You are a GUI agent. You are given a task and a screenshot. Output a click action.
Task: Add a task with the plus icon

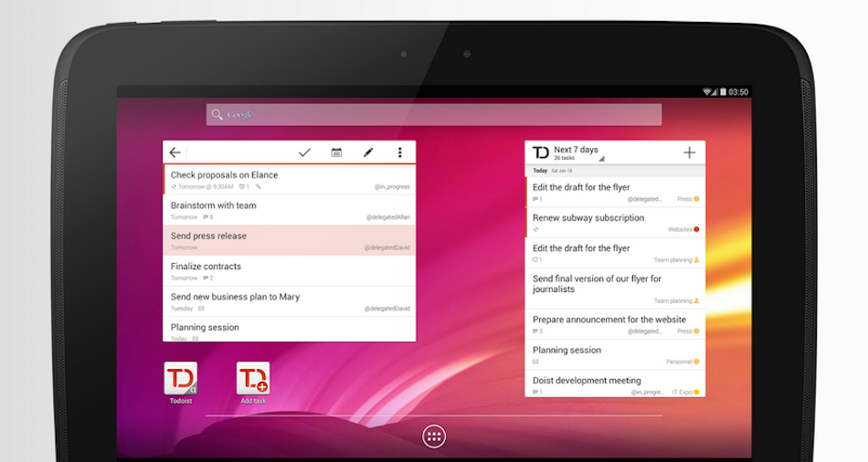pos(689,152)
